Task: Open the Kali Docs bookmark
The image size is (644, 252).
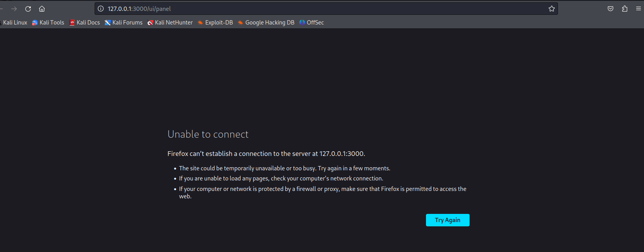Action: pyautogui.click(x=85, y=23)
